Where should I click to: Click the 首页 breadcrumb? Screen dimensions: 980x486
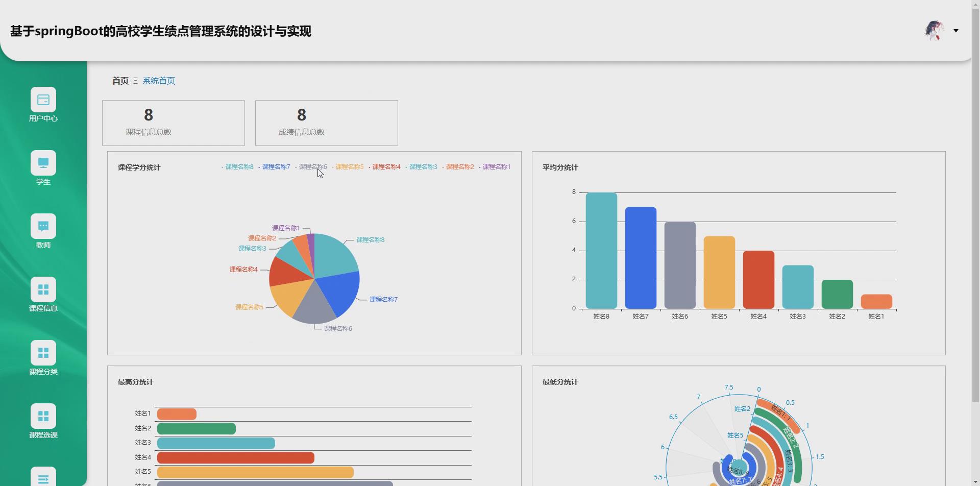[120, 81]
